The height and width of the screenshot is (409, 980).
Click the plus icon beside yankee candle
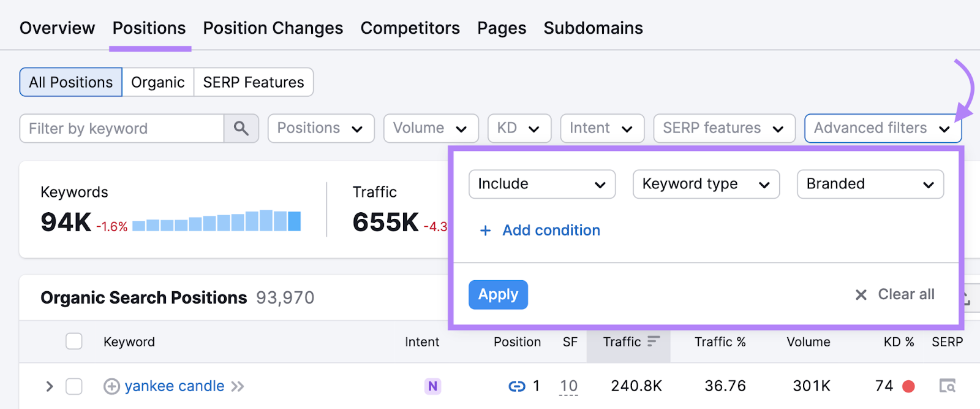(x=111, y=386)
